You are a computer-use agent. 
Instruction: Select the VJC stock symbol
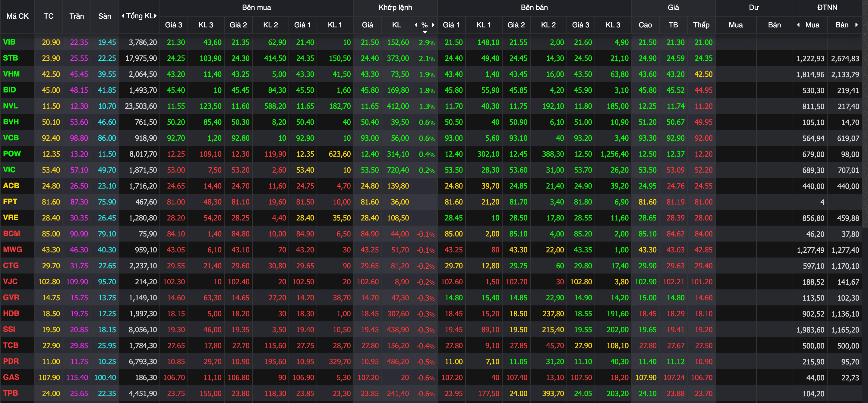tap(10, 281)
